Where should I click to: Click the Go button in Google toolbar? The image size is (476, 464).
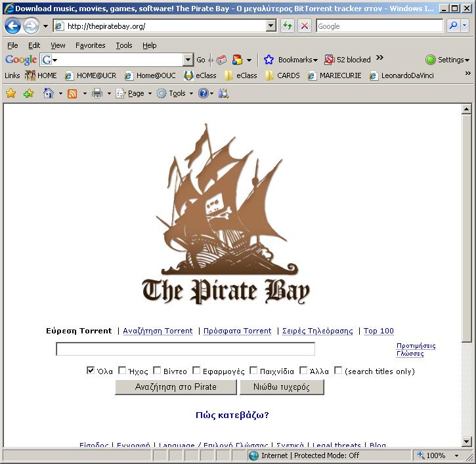[x=201, y=60]
